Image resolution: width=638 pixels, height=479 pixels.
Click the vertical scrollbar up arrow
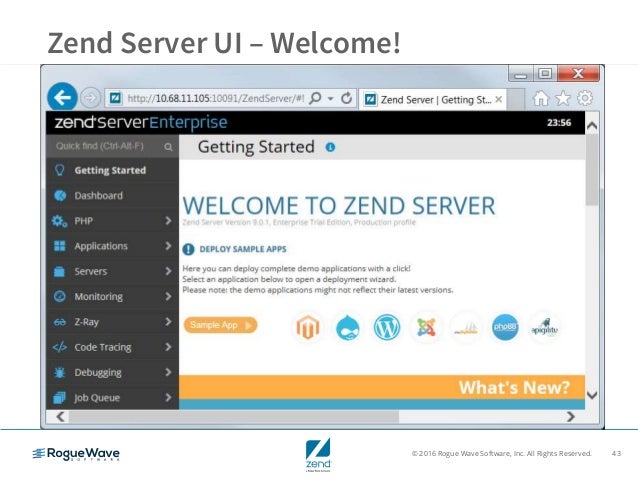(x=592, y=126)
